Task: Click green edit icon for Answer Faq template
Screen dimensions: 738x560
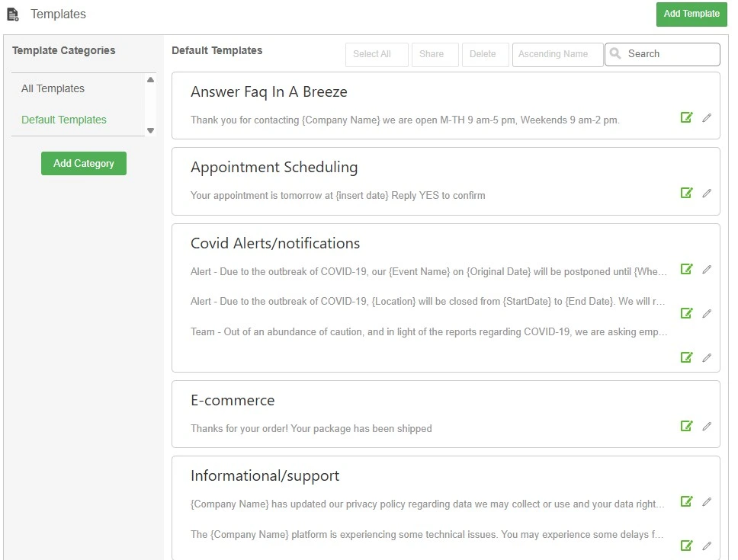Action: click(x=686, y=117)
